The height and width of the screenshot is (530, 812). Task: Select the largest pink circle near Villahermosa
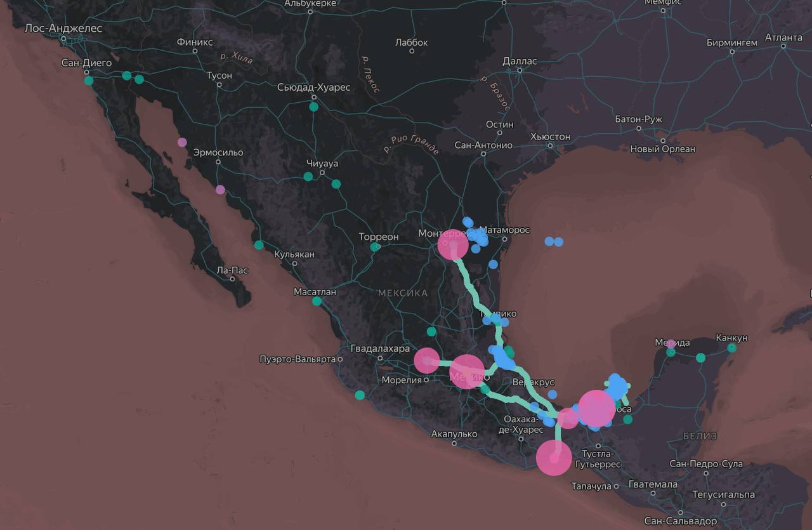[x=596, y=408]
